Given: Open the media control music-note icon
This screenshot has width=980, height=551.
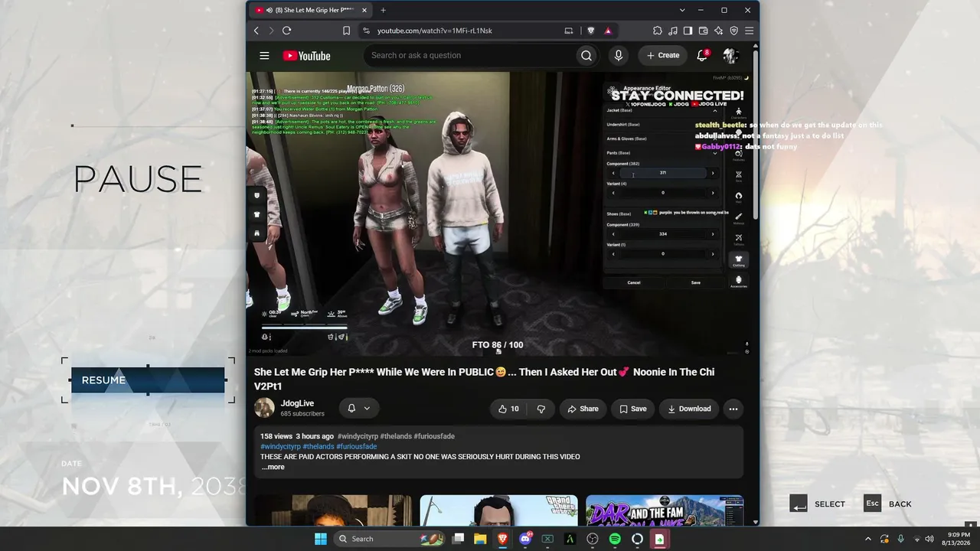Looking at the screenshot, I should click(x=673, y=31).
